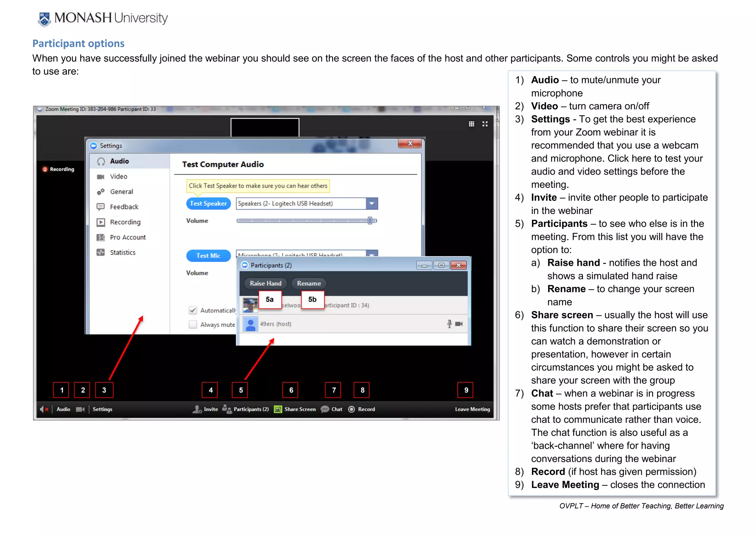Click the gears icon beside General

pyautogui.click(x=100, y=192)
